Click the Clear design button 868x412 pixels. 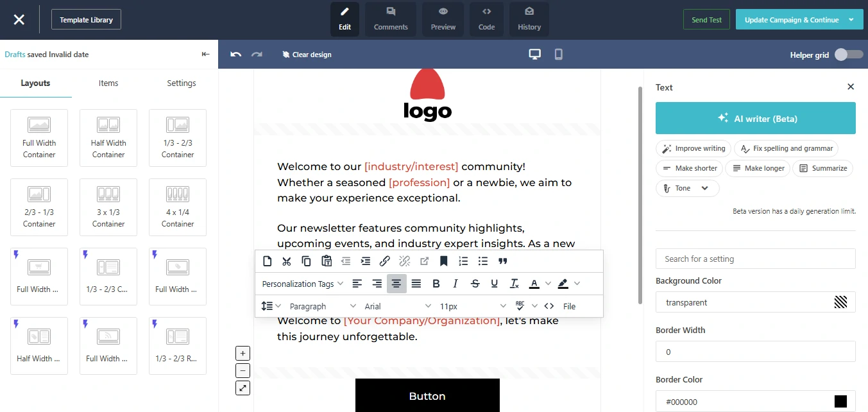(x=307, y=55)
